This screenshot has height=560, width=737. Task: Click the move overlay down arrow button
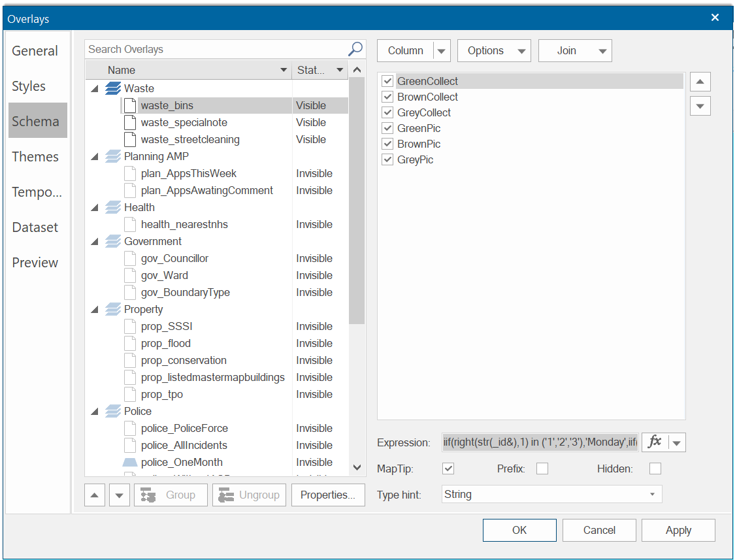(119, 495)
